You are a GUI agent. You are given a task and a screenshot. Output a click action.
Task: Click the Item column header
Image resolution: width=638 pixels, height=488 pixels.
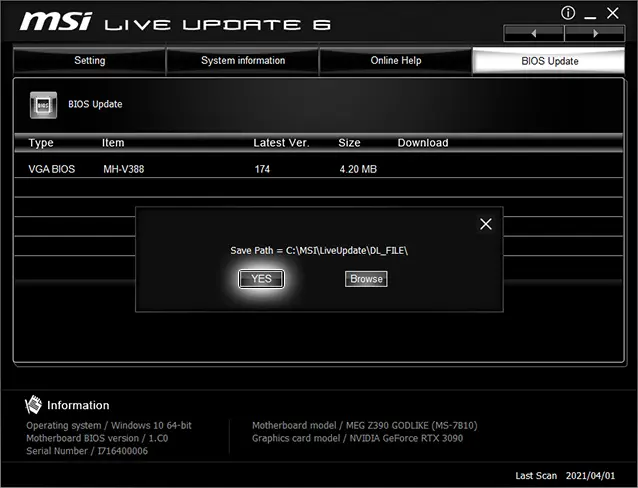113,143
